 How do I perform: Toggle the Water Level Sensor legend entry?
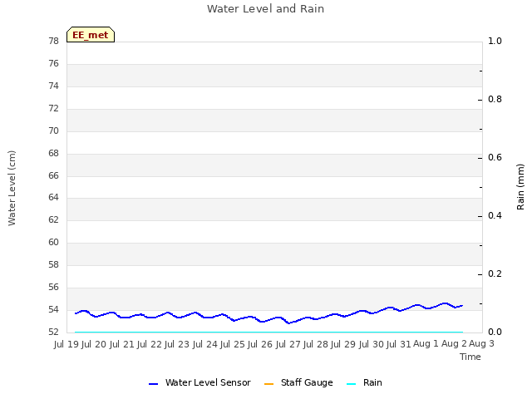(199, 382)
